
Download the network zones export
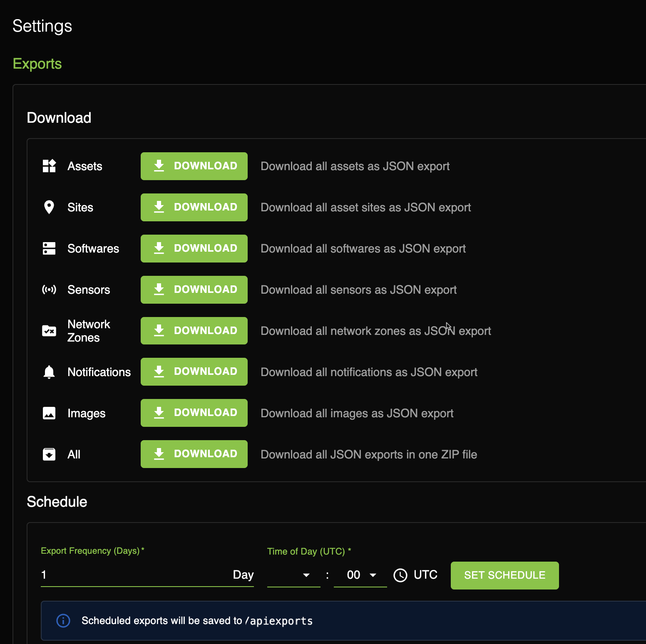[194, 331]
